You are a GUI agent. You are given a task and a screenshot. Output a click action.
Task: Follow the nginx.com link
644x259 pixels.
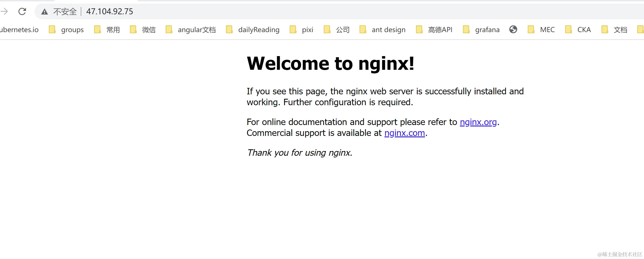coord(404,133)
